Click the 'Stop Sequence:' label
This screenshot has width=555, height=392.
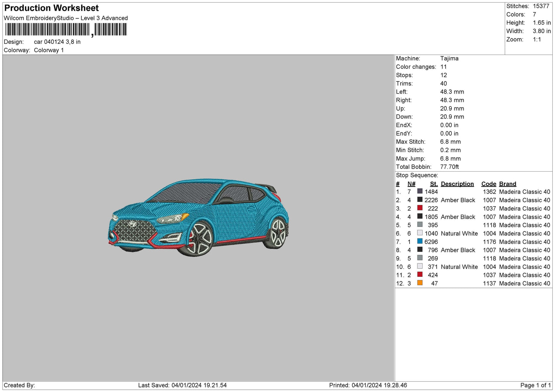417,175
